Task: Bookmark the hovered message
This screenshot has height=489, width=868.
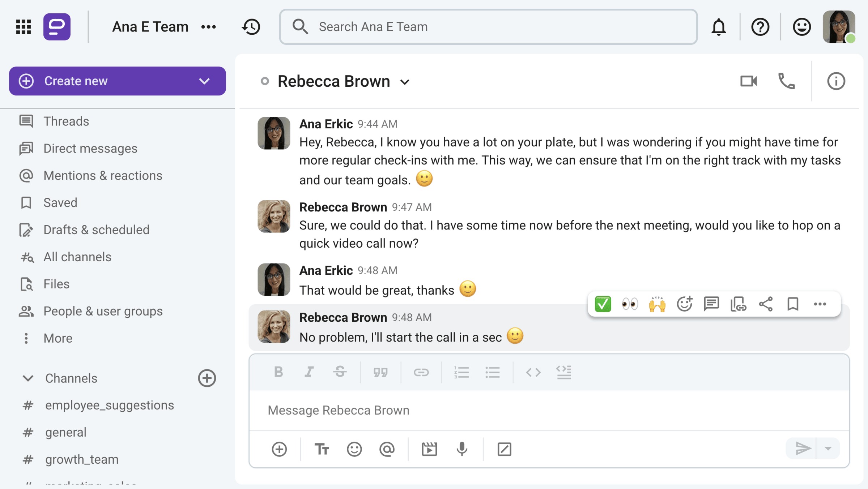Action: coord(793,304)
